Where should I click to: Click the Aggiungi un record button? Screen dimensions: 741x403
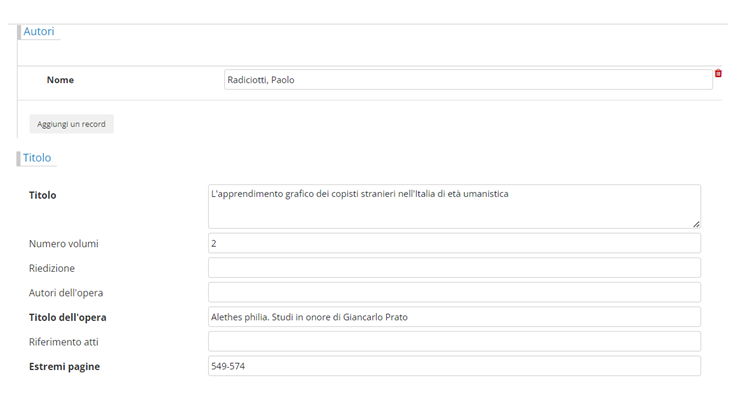click(71, 124)
